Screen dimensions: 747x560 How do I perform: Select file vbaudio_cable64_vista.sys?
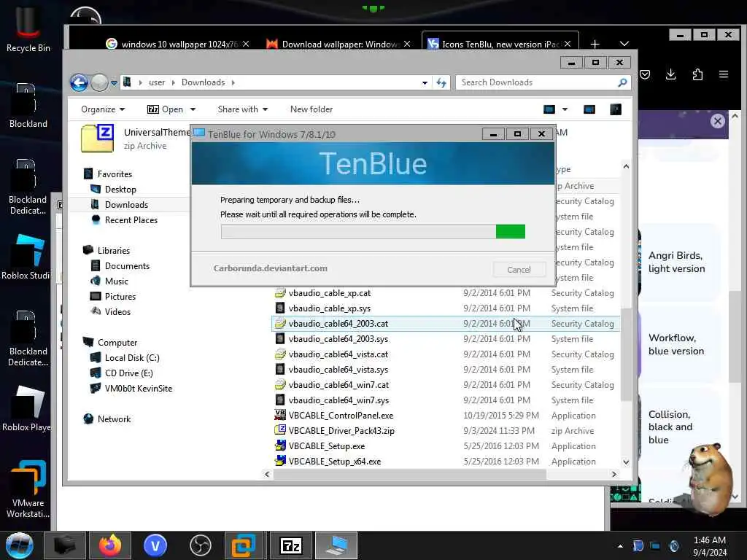(x=338, y=370)
